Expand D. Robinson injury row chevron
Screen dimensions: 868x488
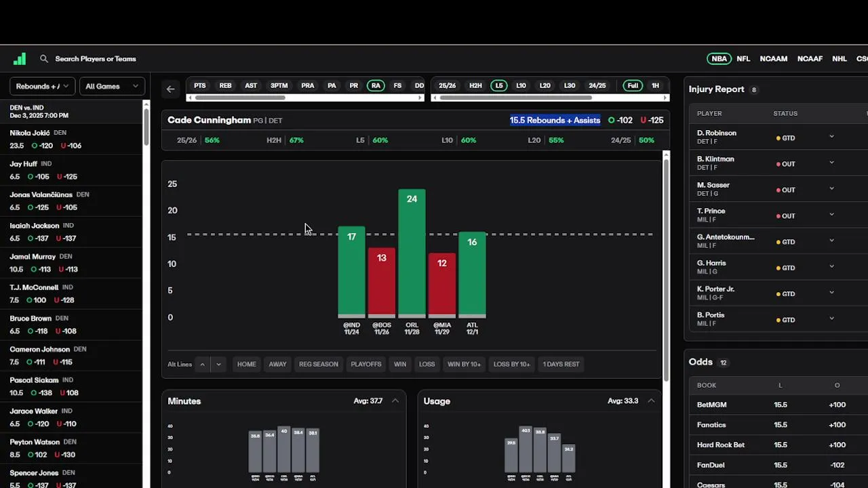831,137
